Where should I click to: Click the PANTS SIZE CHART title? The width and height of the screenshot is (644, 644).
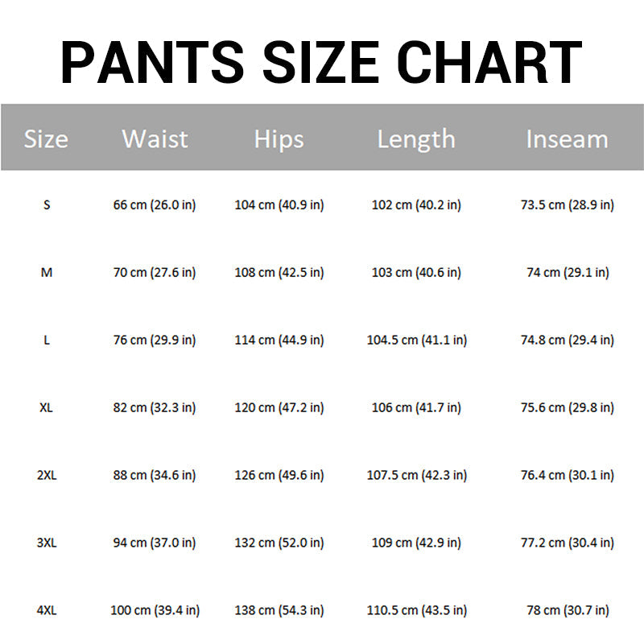(x=321, y=63)
